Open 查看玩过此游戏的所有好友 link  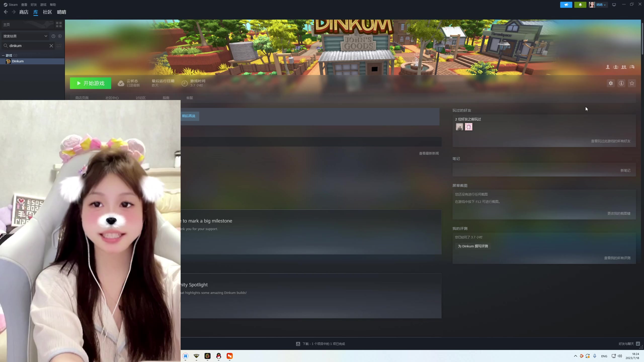(611, 141)
